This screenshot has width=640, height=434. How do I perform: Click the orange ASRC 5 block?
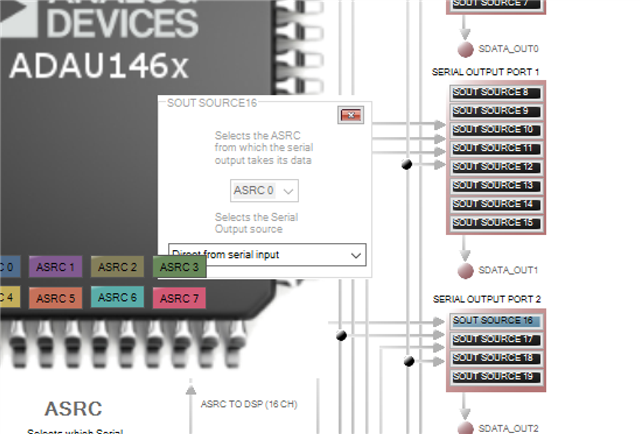[56, 298]
